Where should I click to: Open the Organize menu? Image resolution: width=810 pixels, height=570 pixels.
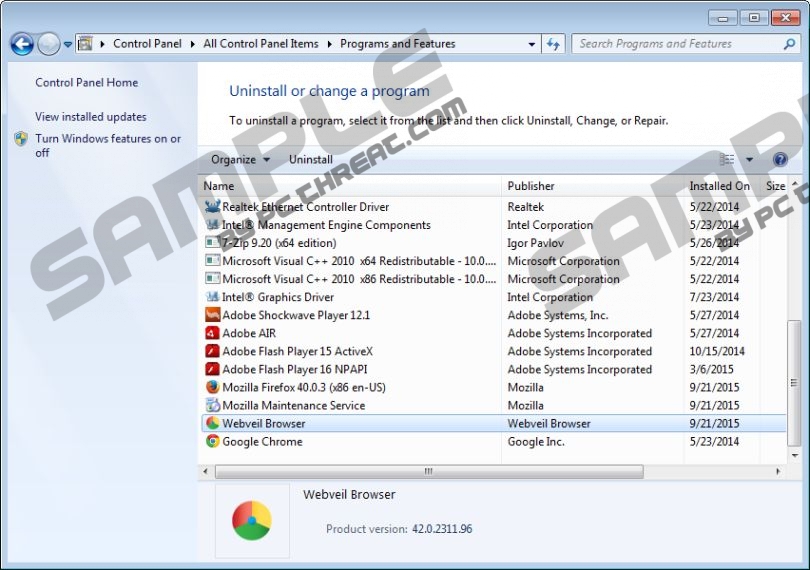(x=240, y=160)
